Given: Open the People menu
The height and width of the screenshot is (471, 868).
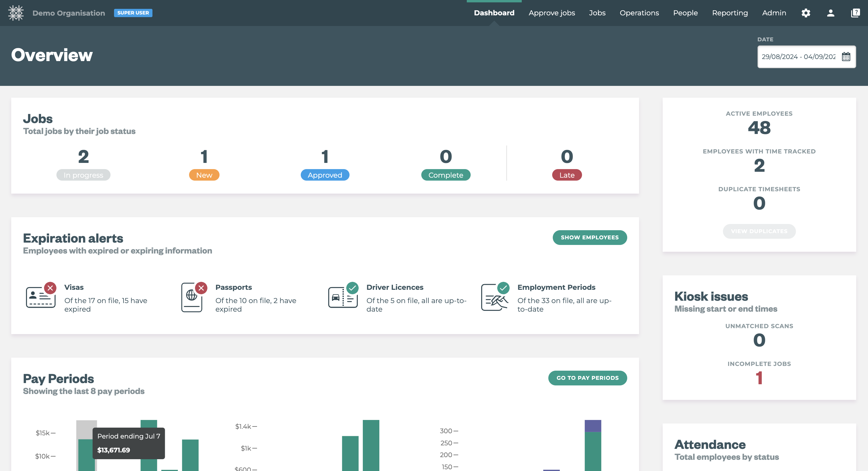Looking at the screenshot, I should point(685,13).
